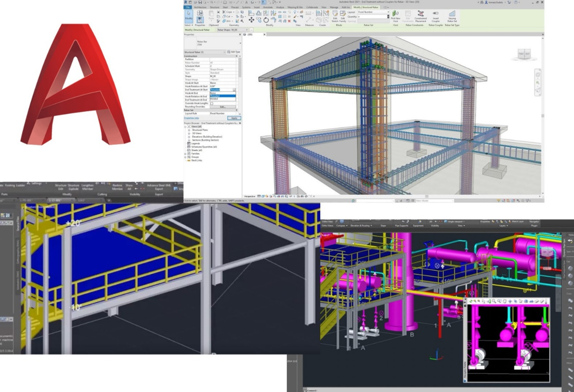Click Varying Rebar Set in Revit ribbon
The image size is (574, 392).
(452, 16)
